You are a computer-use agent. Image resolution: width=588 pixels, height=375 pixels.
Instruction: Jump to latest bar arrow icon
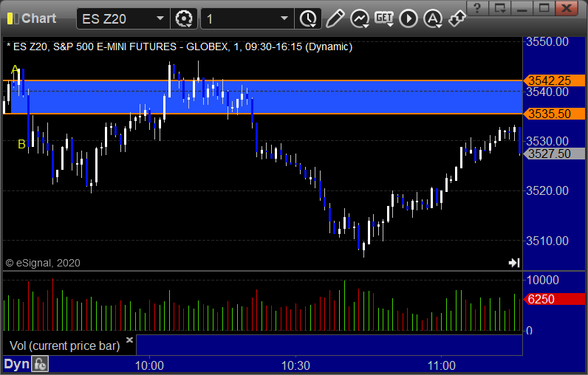(514, 263)
